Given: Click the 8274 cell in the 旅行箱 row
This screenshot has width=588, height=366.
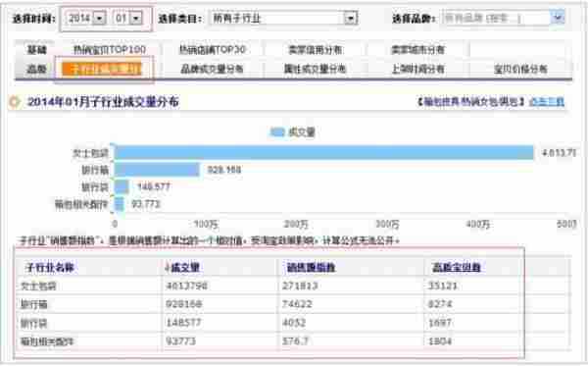Looking at the screenshot, I should point(440,304).
